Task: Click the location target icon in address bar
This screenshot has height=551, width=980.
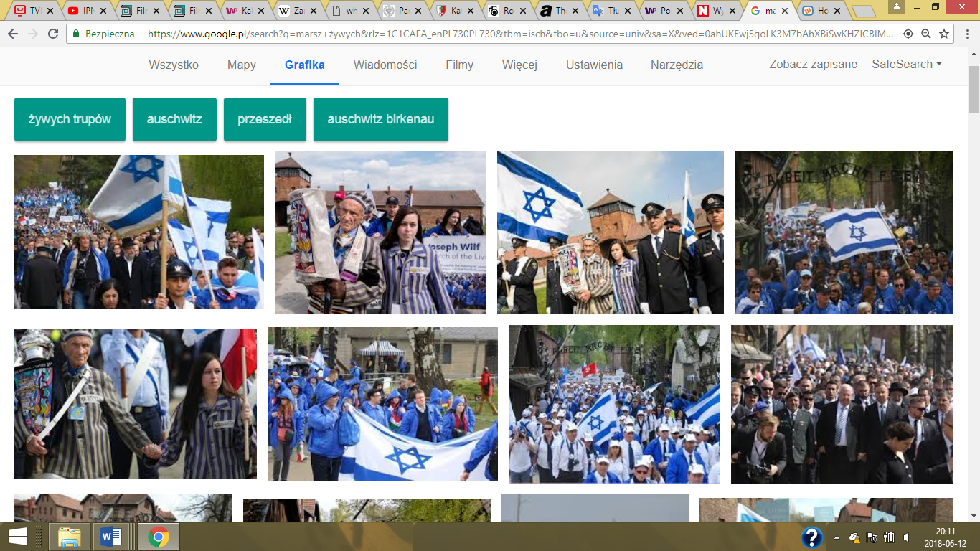Action: pos(908,34)
